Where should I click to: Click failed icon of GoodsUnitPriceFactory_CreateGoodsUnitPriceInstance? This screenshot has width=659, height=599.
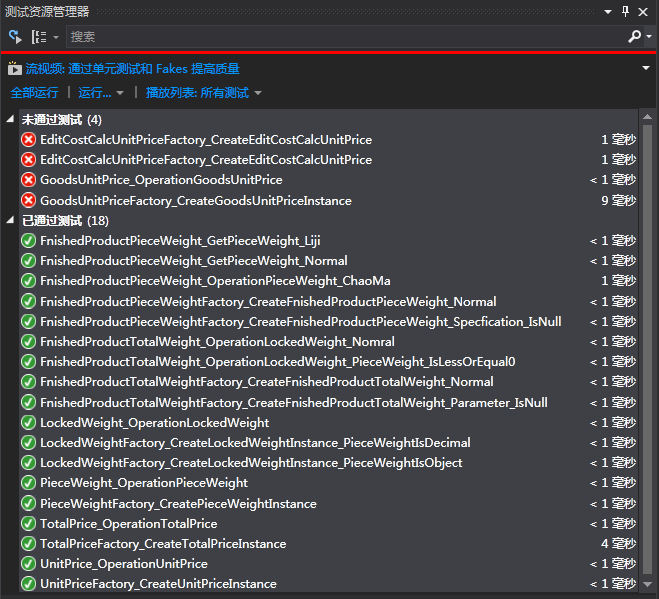tap(29, 201)
